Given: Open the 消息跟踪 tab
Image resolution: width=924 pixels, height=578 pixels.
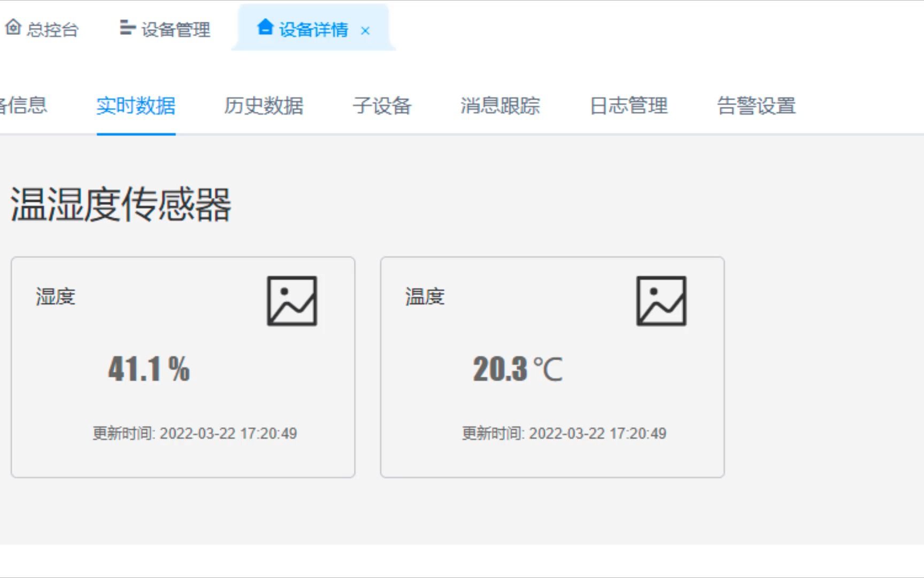Looking at the screenshot, I should pyautogui.click(x=500, y=107).
